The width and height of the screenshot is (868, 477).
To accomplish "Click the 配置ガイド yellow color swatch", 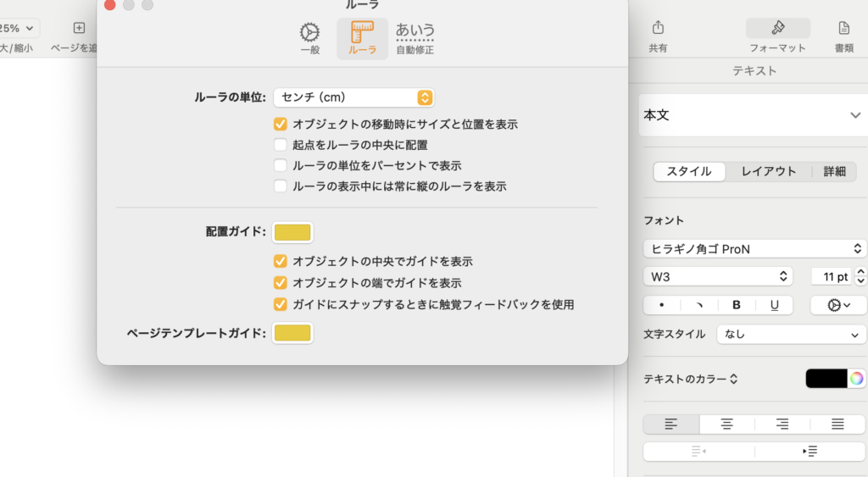I will point(292,232).
